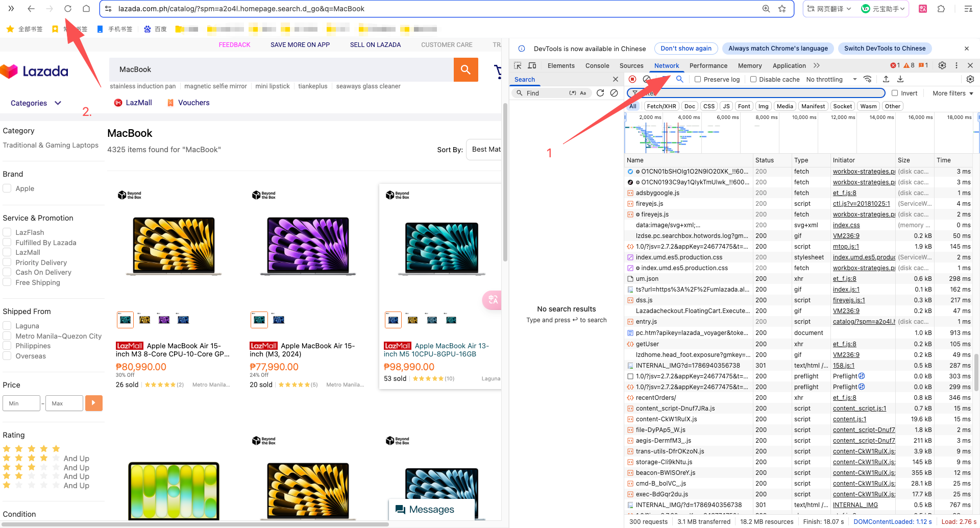Open the um.json request row
The width and height of the screenshot is (980, 528).
pos(799,279)
